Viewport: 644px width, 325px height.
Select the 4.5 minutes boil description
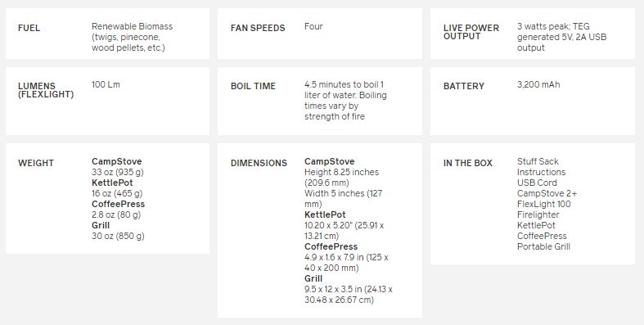(x=345, y=100)
